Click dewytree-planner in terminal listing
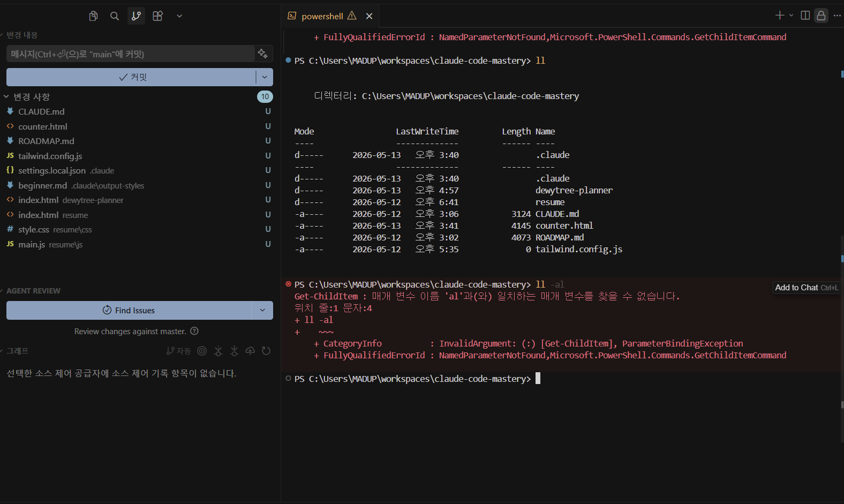This screenshot has height=504, width=844. coord(574,190)
